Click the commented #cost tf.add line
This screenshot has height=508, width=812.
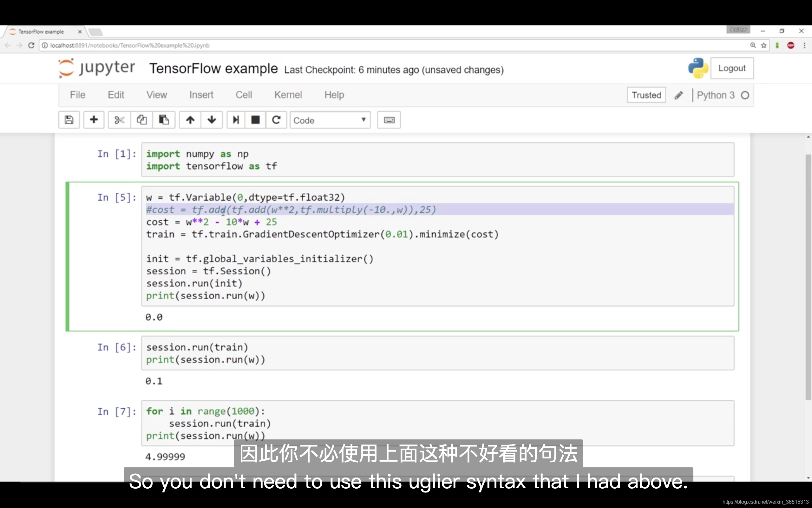[x=291, y=210]
